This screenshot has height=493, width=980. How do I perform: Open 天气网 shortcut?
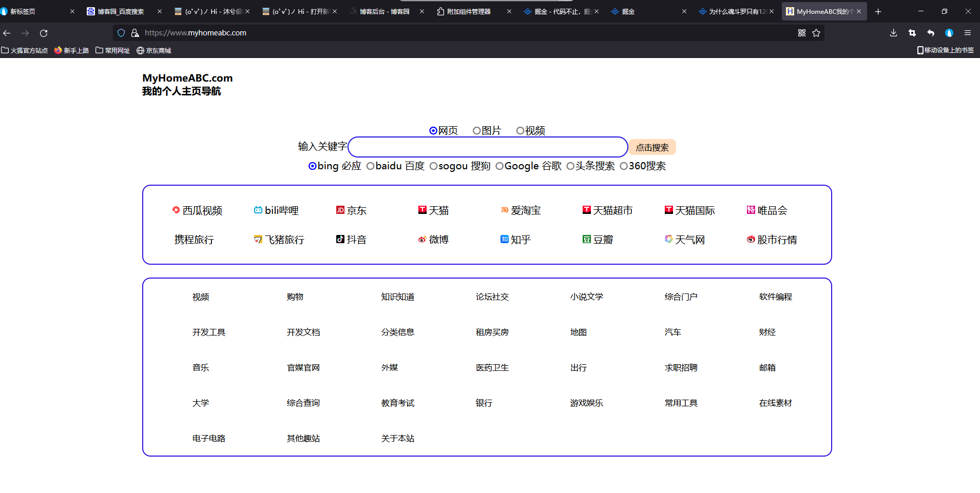(685, 240)
